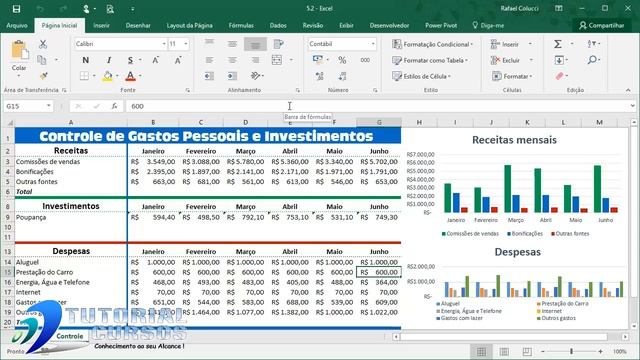Click the zoom slider handle in status bar

(x=571, y=351)
